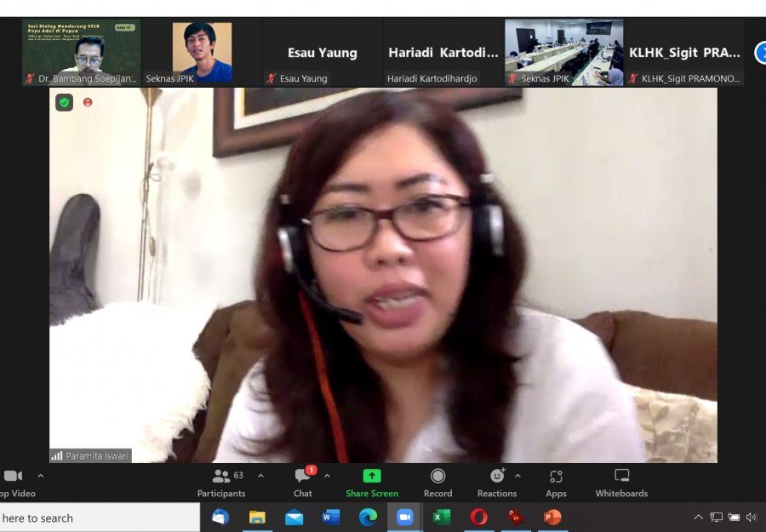Open File Explorer from the taskbar
The width and height of the screenshot is (766, 532).
tap(257, 517)
